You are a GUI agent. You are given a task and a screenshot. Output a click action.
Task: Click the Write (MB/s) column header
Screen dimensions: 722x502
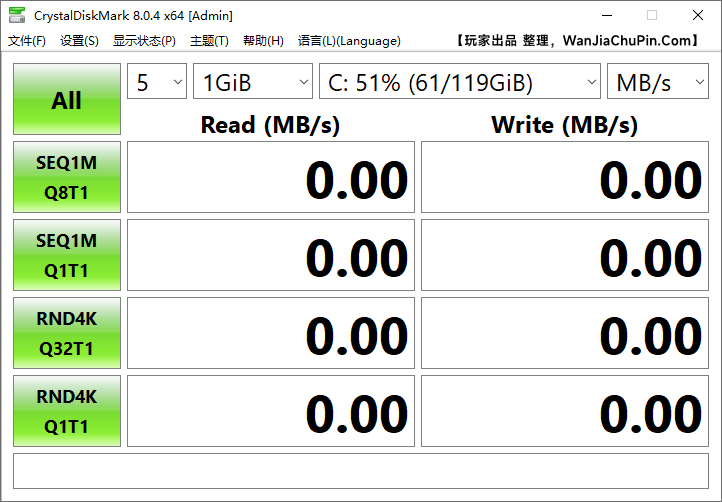(x=565, y=125)
